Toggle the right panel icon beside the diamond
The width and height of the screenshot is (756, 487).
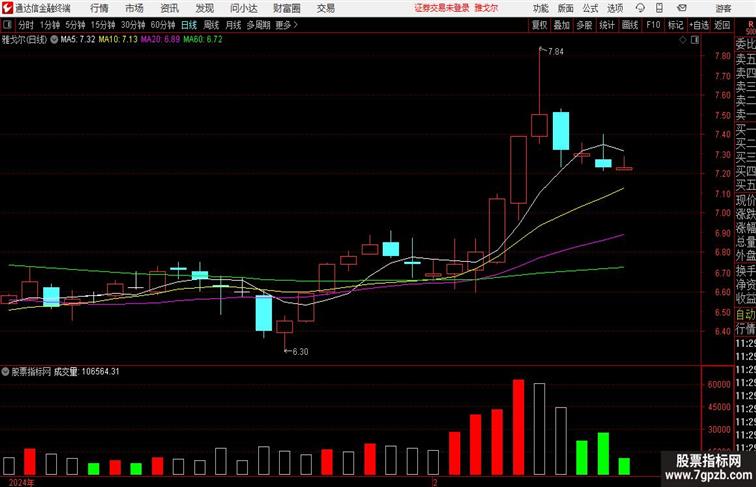point(695,40)
